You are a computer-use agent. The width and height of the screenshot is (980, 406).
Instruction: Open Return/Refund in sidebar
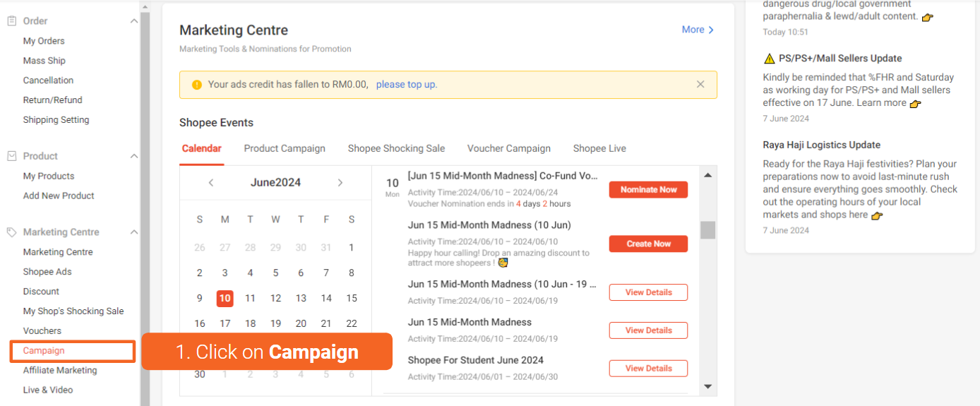pyautogui.click(x=52, y=100)
